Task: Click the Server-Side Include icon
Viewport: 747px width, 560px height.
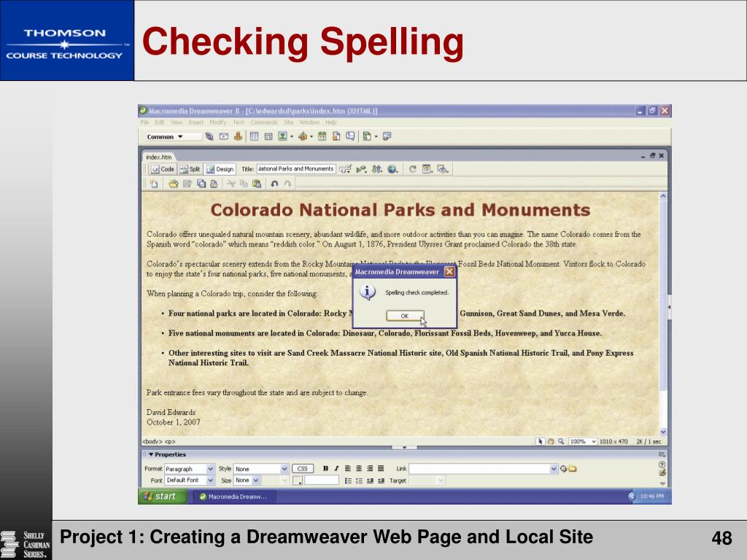Action: pyautogui.click(x=336, y=136)
